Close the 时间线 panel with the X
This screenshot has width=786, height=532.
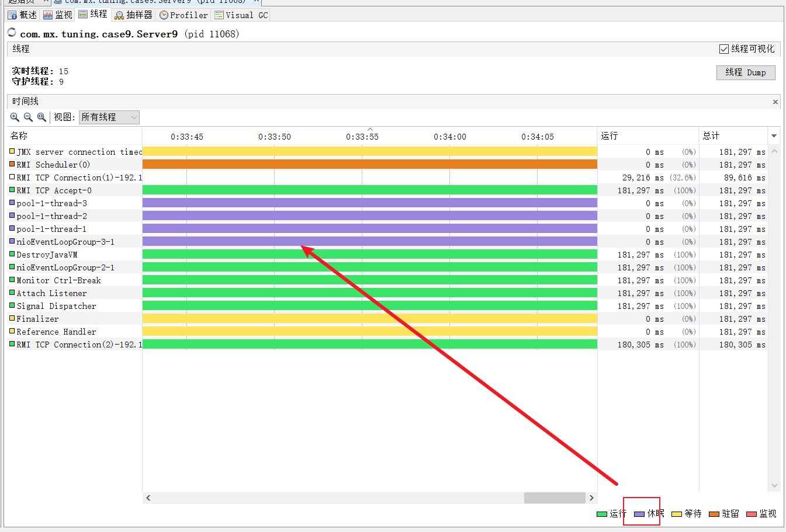coord(775,102)
